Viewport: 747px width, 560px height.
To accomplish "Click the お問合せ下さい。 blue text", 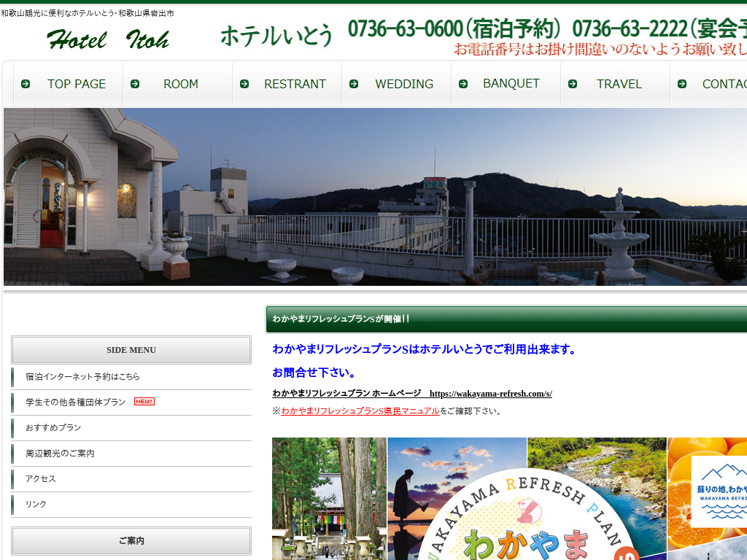I will point(314,373).
